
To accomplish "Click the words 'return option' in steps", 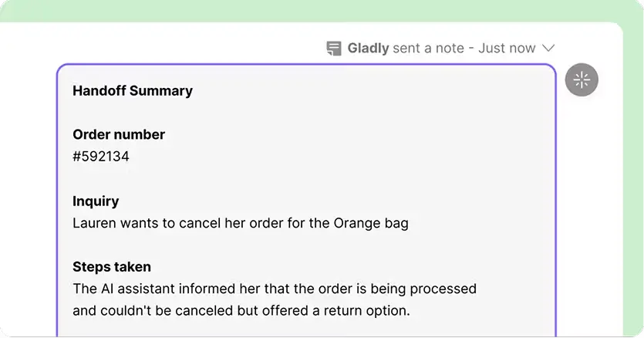I will click(x=367, y=310).
